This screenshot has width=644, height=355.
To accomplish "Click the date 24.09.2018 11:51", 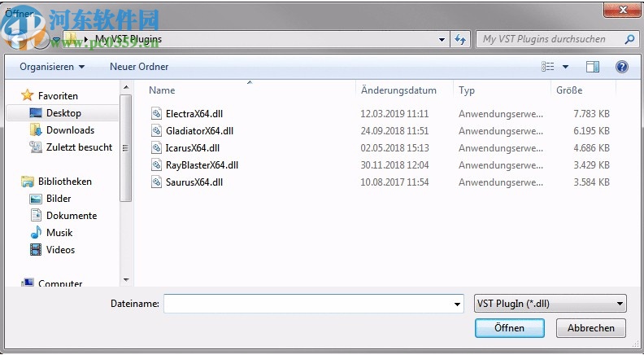I will 394,131.
